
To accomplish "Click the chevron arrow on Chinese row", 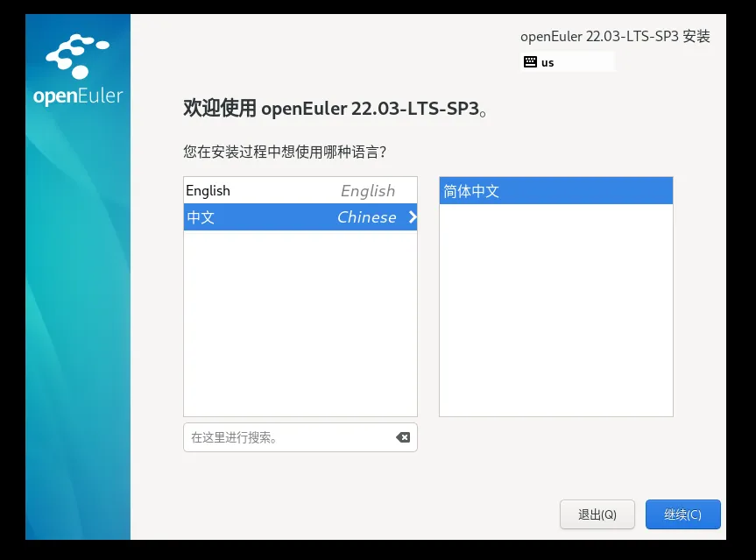I will (413, 217).
